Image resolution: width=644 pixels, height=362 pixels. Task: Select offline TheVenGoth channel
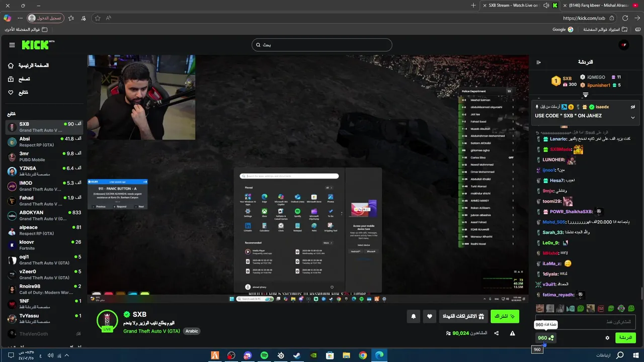pos(44,334)
